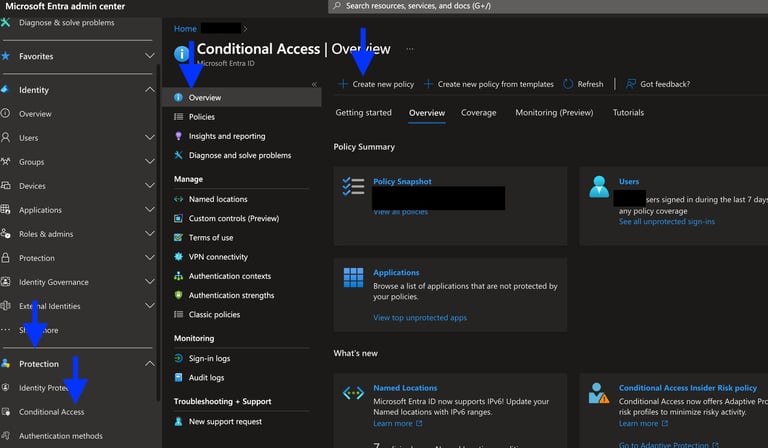Viewport: 768px width, 448px height.
Task: Open the Named Locations card title link
Action: [405, 388]
